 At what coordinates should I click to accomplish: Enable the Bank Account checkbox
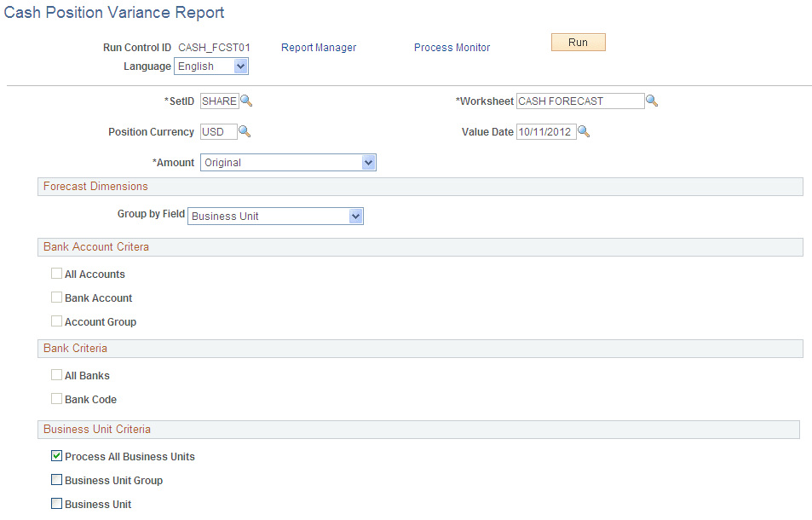(x=56, y=298)
